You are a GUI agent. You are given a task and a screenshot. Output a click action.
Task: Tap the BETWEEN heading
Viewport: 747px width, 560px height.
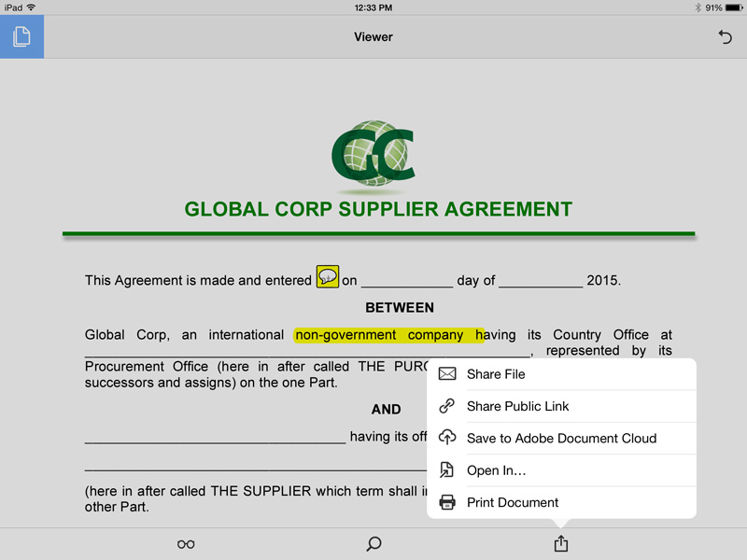pyautogui.click(x=400, y=308)
